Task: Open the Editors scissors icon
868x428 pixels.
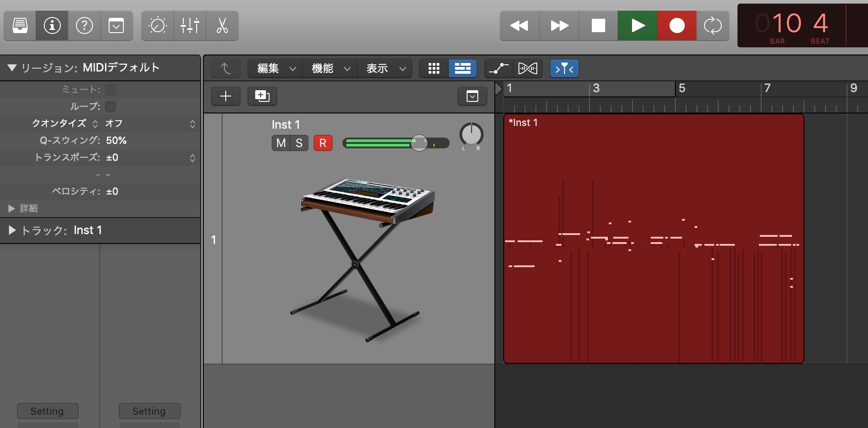Action: click(222, 25)
